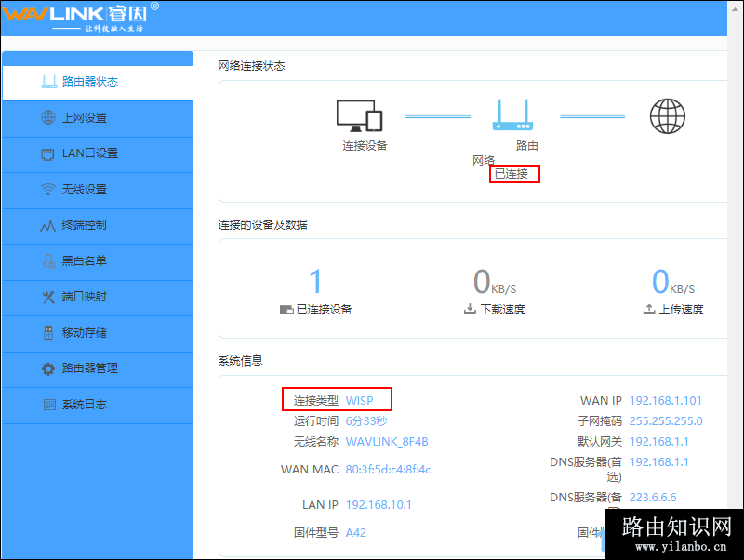Click the wireless name WAVLINK_8F4B
The width and height of the screenshot is (744, 560).
tap(387, 442)
